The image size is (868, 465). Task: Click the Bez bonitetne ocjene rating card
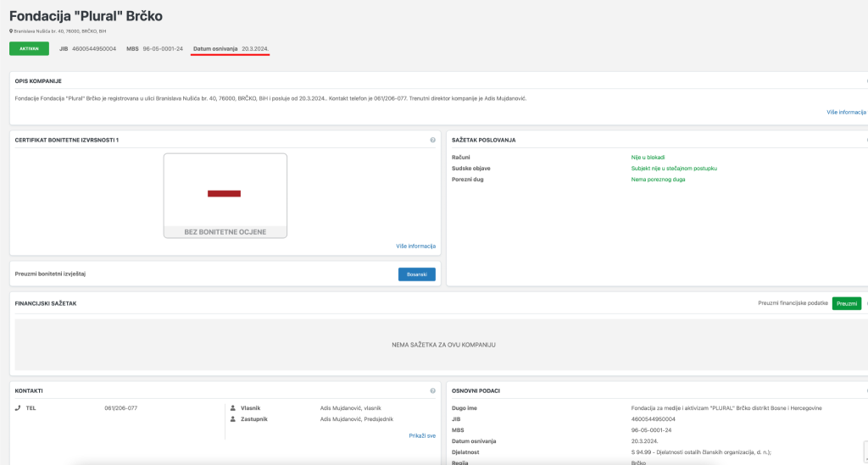225,196
